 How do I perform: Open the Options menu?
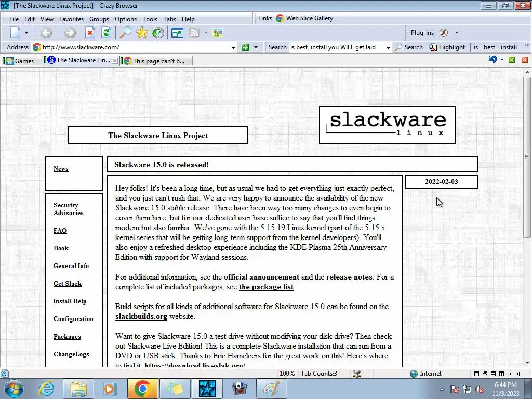point(126,19)
